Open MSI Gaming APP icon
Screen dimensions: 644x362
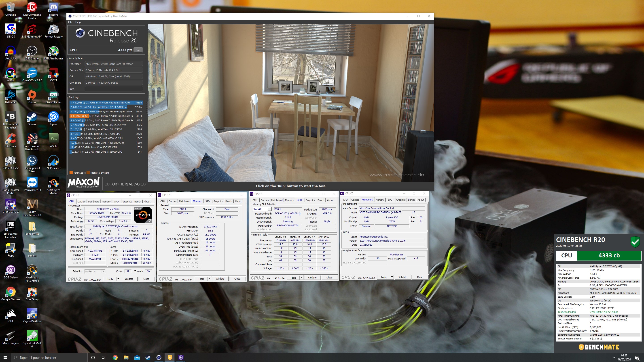[32, 31]
